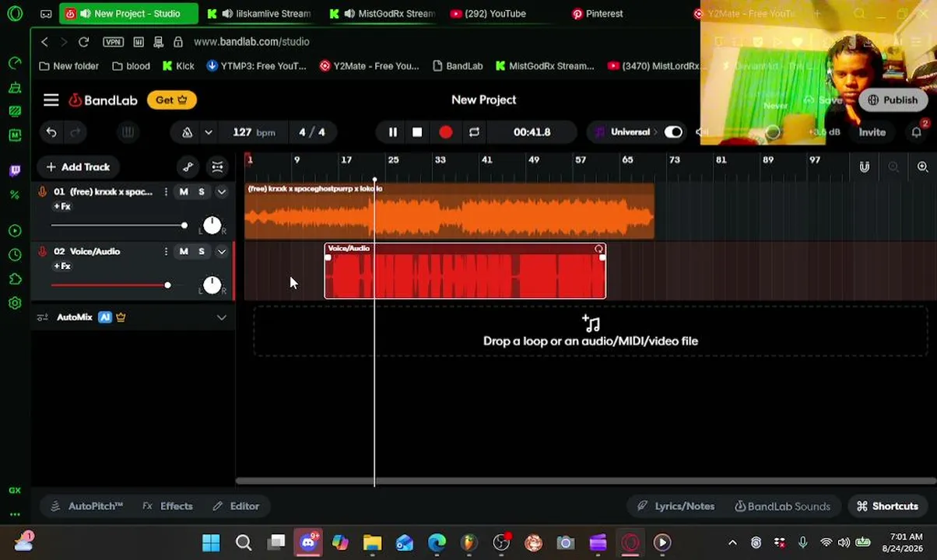
Task: Expand Voice/Audio track chevron
Action: point(222,251)
